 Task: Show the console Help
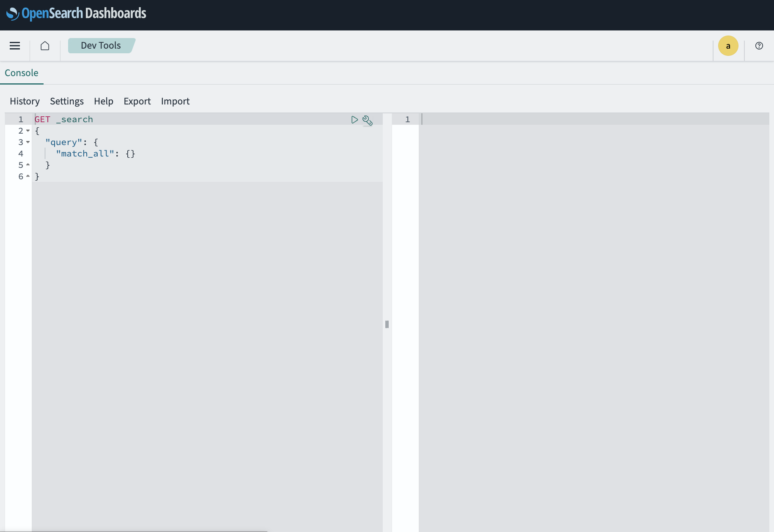104,101
